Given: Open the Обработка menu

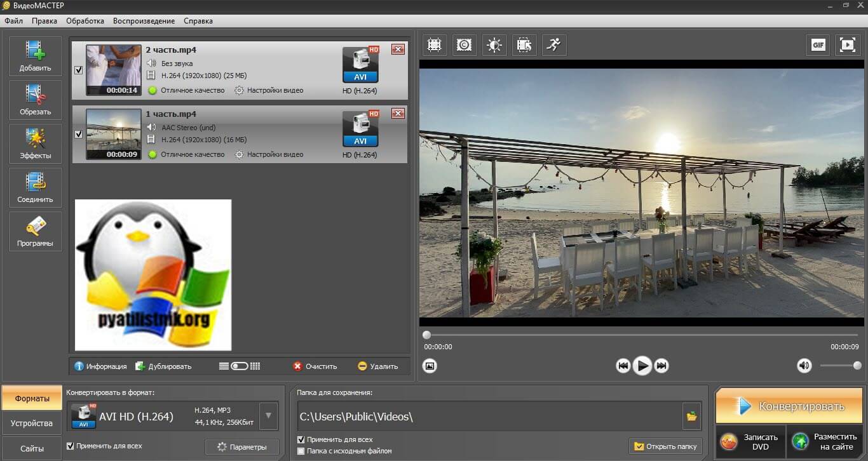Looking at the screenshot, I should (x=85, y=21).
